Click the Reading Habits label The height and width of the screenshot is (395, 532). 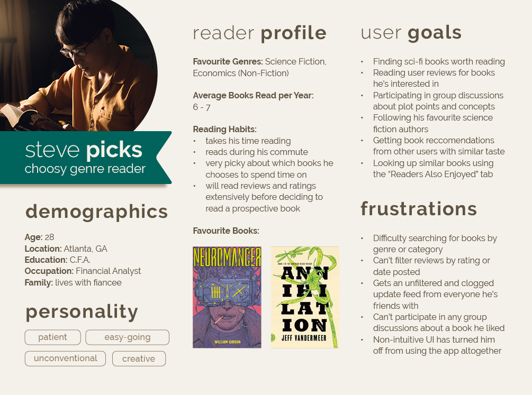(x=224, y=129)
